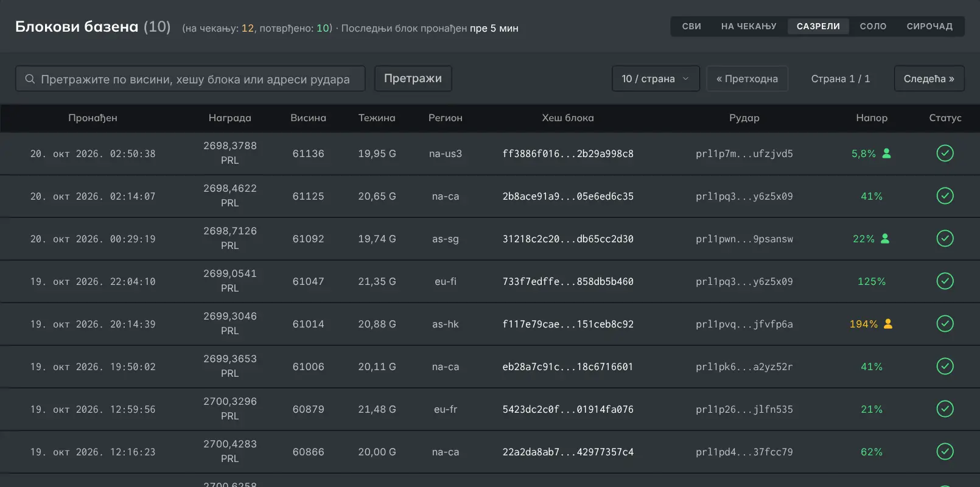This screenshot has height=487, width=980.
Task: Open miner address prl1pk6...a2yz52r
Action: 744,367
